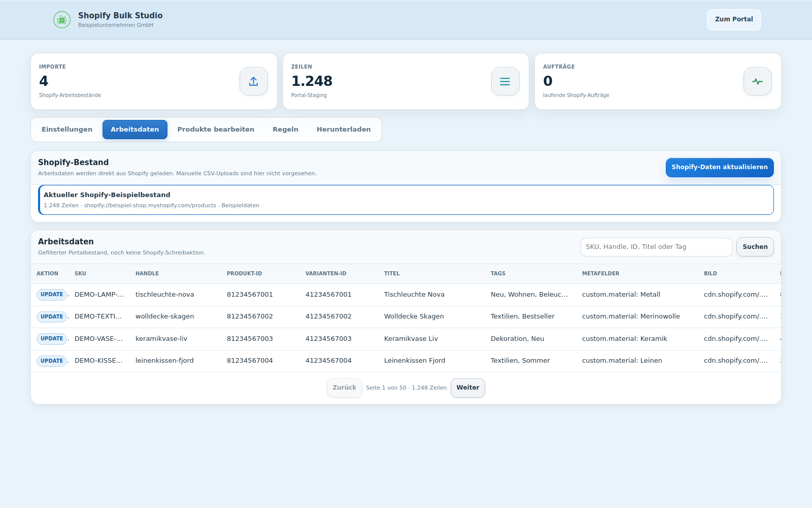Viewport: 812px width, 508px height.
Task: Open the Herunterladen tab
Action: 344,130
